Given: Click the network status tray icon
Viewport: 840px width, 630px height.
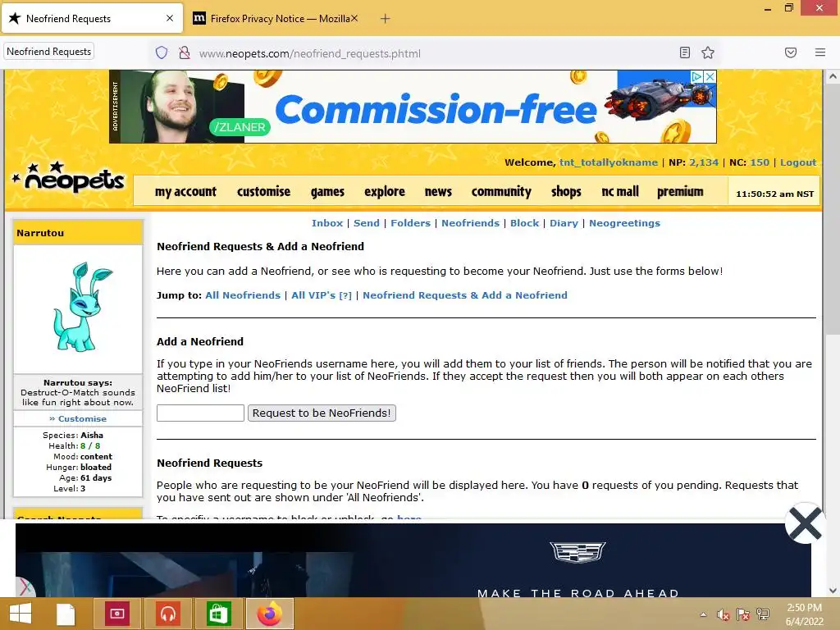Looking at the screenshot, I should [763, 614].
